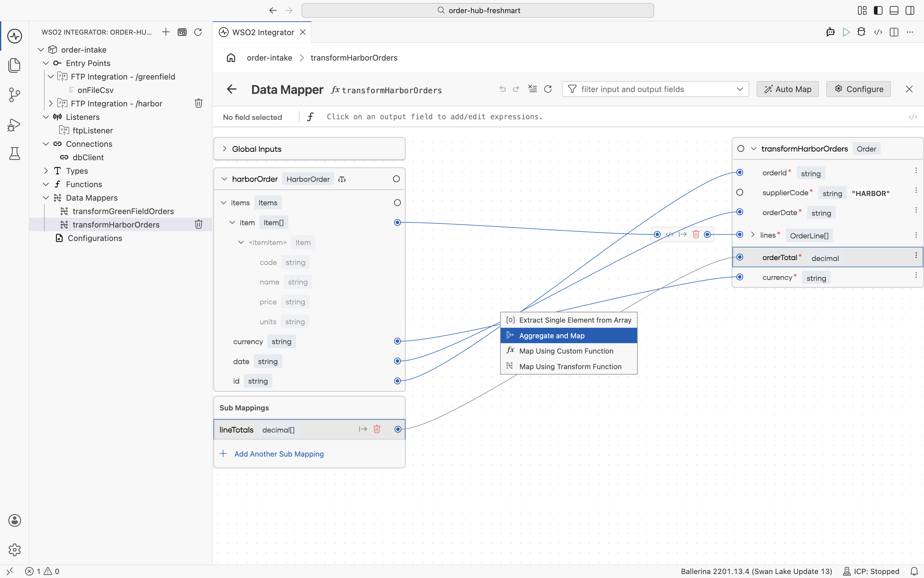
Task: Click the home icon in breadcrumb
Action: coord(231,58)
